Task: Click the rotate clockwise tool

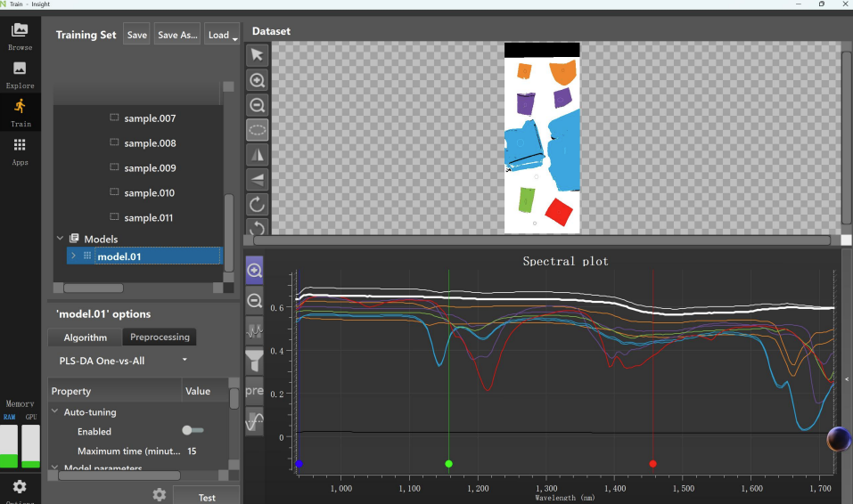Action: coord(257,205)
